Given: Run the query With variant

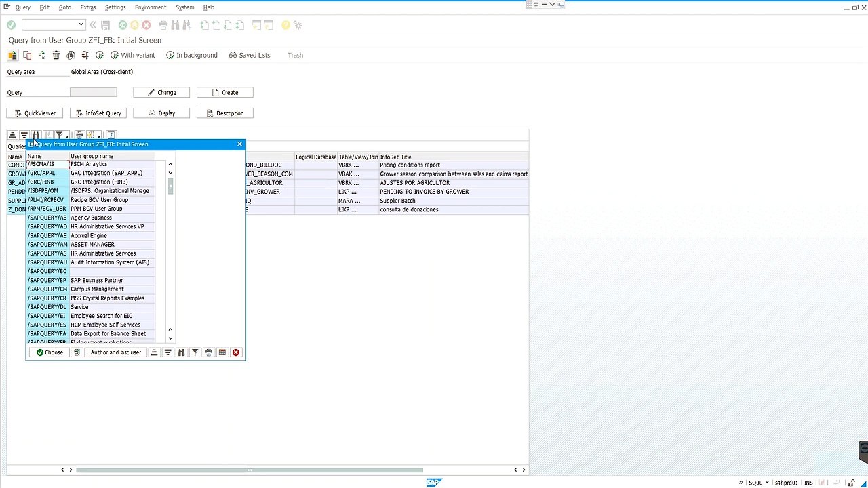Looking at the screenshot, I should coord(133,55).
